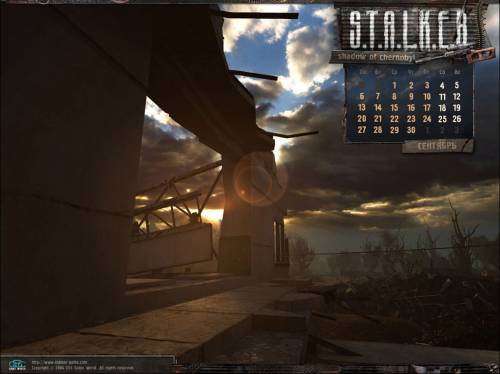
Task: Select day 27 in the calendar
Action: pos(362,130)
